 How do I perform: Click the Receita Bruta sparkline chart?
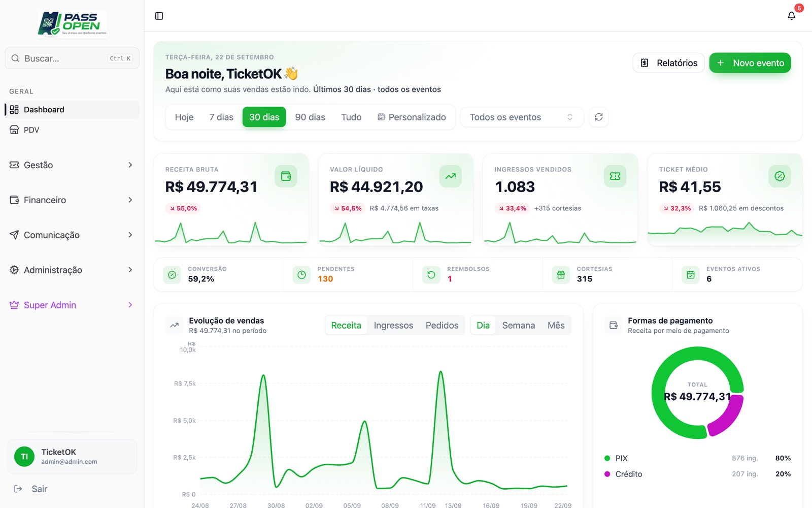click(x=231, y=233)
